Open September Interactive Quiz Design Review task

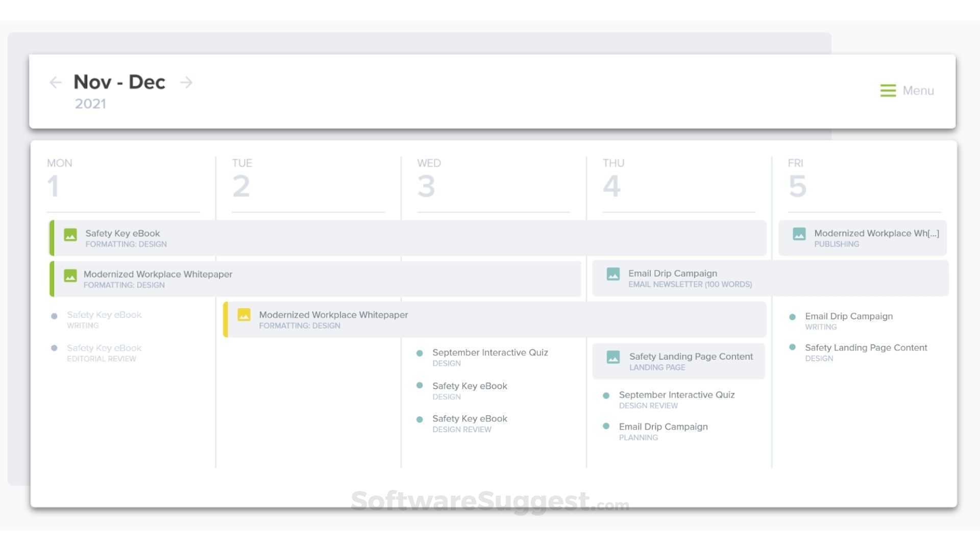pyautogui.click(x=676, y=395)
